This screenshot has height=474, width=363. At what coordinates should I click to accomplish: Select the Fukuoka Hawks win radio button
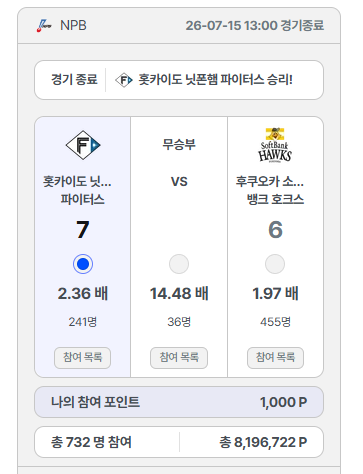tap(275, 264)
